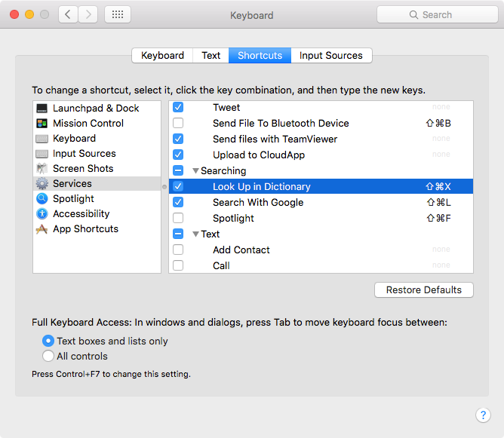Click the Mission Control icon in sidebar
The image size is (504, 438).
click(x=41, y=124)
